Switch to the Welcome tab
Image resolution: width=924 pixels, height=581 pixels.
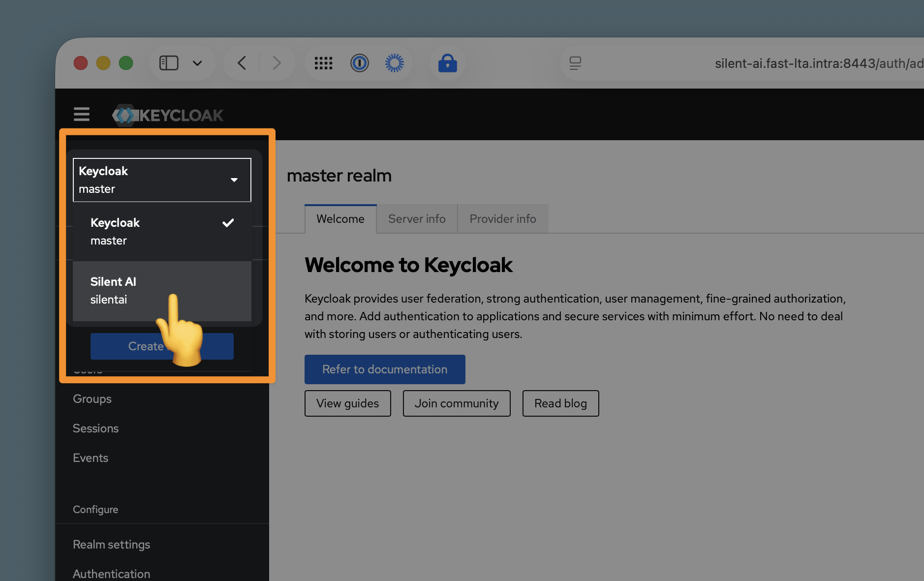coord(340,219)
